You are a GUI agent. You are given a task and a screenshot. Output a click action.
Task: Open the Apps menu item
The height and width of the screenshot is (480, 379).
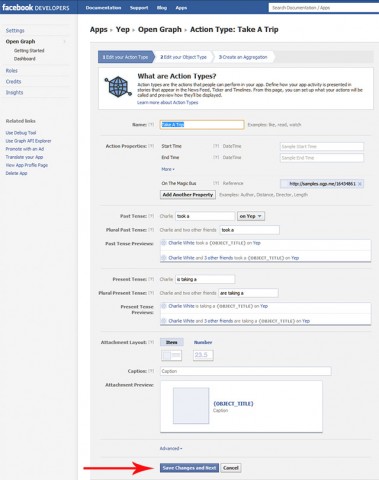(181, 8)
